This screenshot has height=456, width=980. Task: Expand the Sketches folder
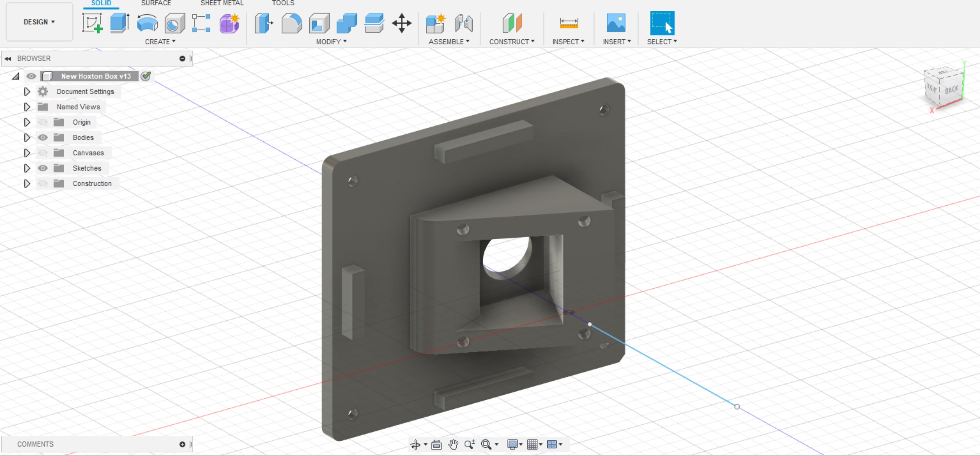27,168
